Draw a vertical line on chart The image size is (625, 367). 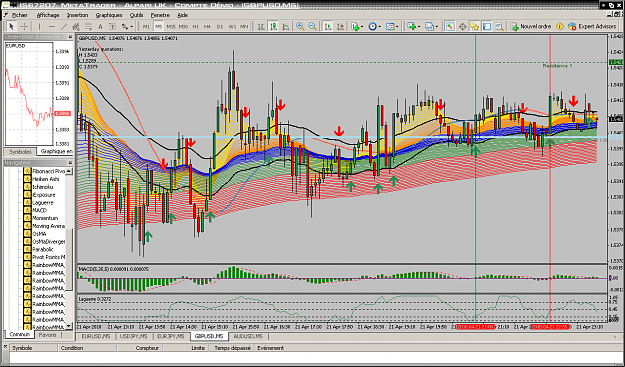39,27
